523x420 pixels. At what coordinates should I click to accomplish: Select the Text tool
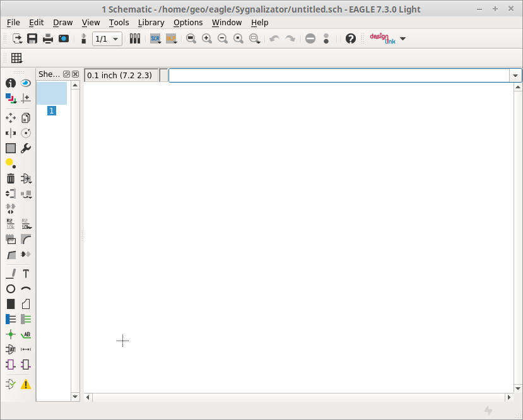(x=26, y=274)
